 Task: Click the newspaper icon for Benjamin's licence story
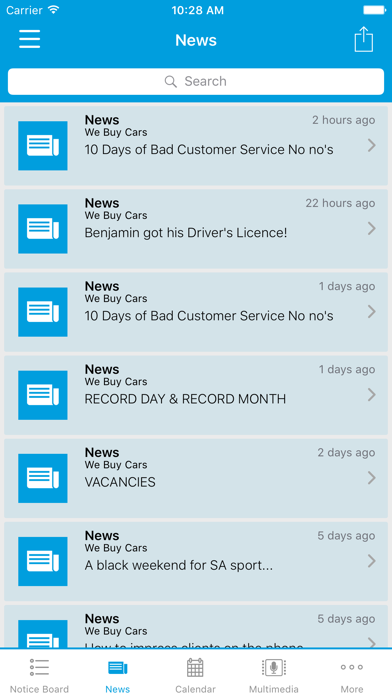coord(43,229)
